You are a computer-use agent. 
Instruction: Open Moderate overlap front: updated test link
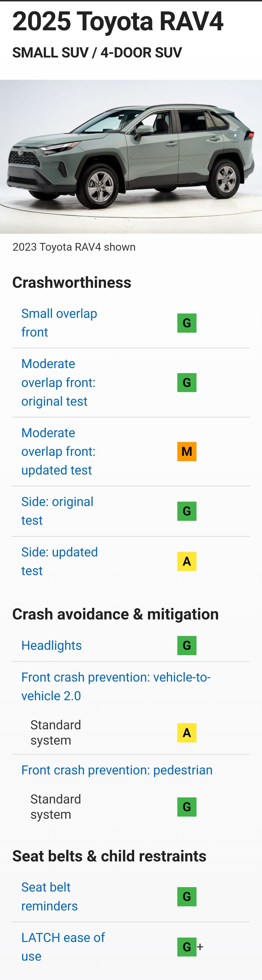coord(58,451)
